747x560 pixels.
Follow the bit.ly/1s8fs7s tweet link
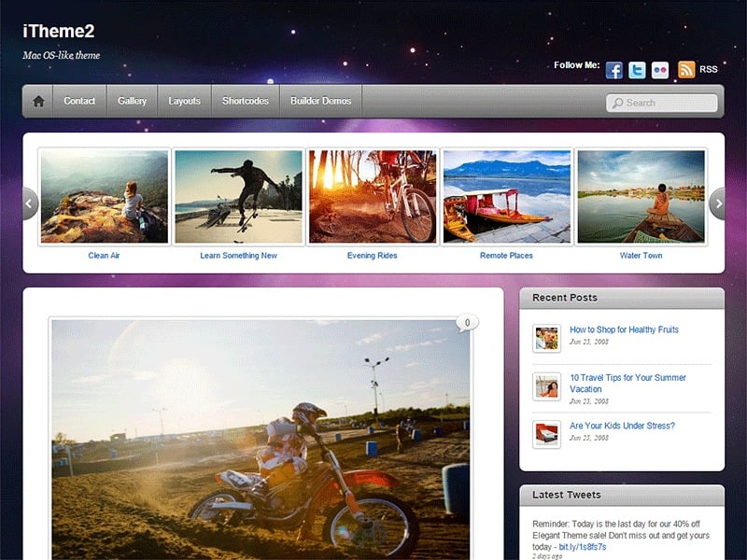582,547
